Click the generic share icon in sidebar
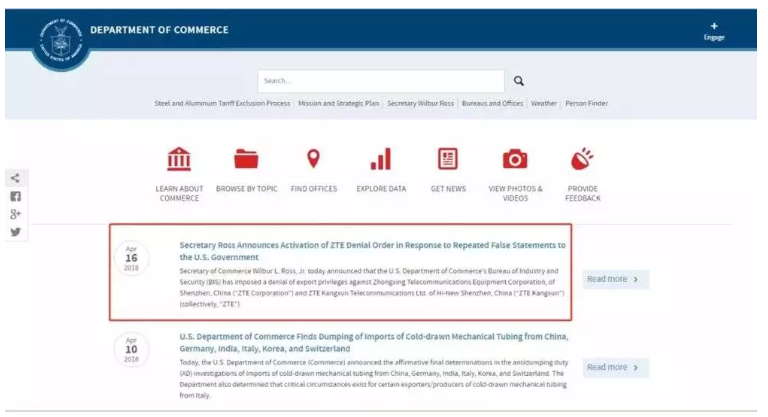The width and height of the screenshot is (768, 417). (15, 178)
